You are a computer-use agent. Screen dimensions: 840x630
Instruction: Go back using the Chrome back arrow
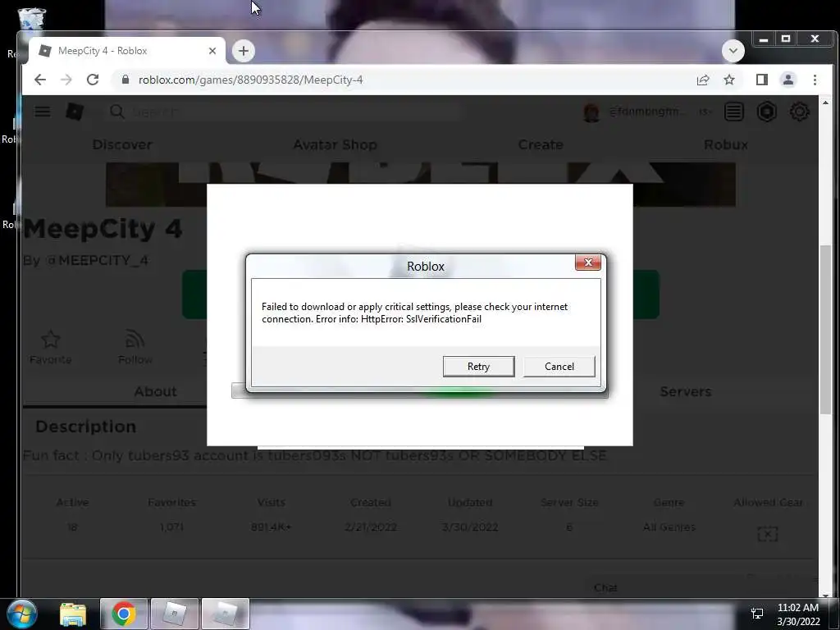point(40,80)
